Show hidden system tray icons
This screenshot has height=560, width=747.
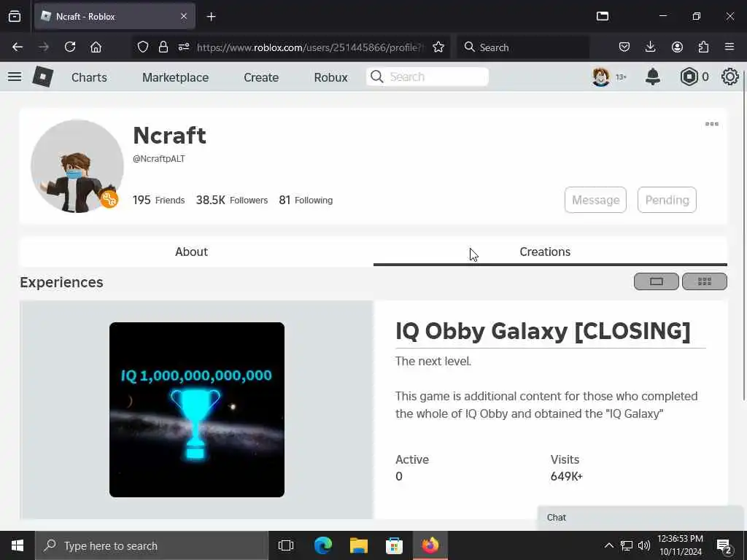[609, 545]
